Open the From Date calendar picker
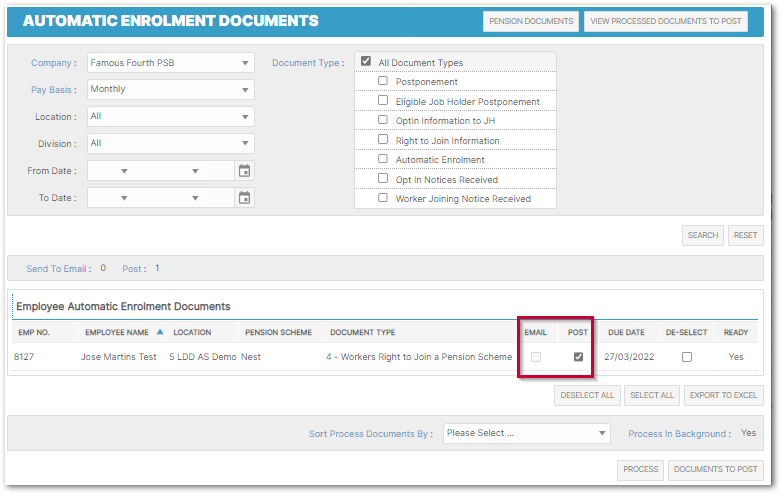Viewport: 781px width, 494px height. coord(244,171)
